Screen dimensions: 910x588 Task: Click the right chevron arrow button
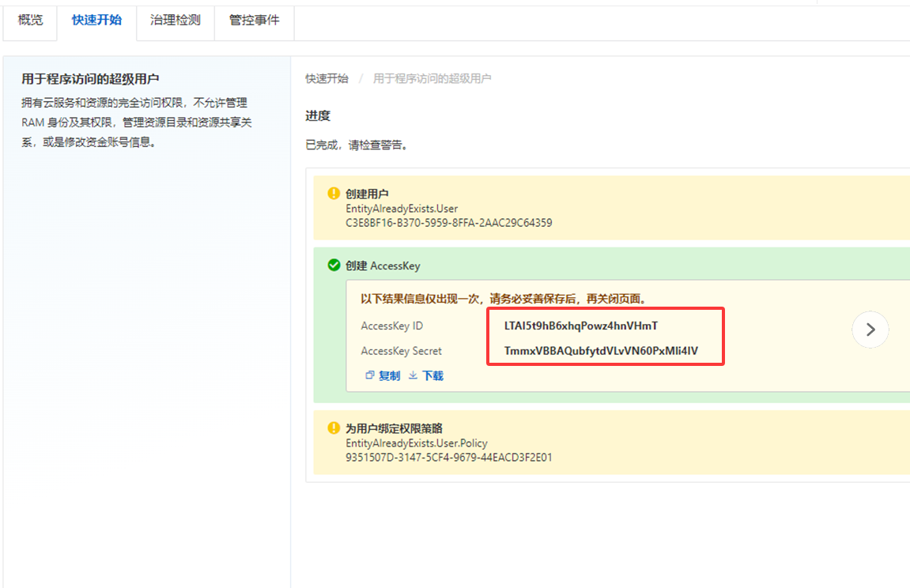(x=870, y=330)
